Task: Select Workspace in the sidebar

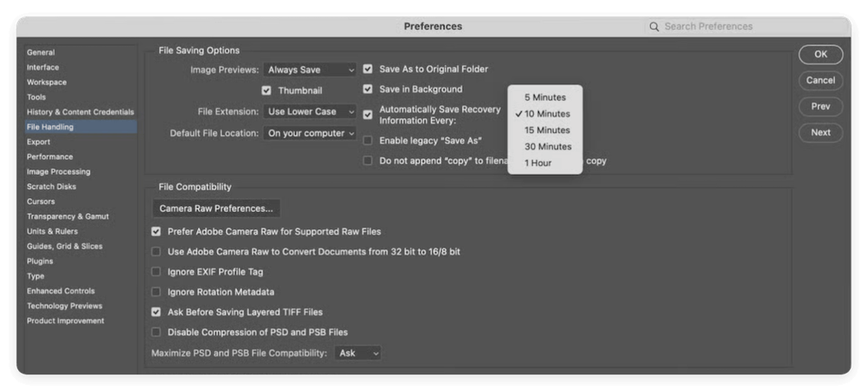Action: click(x=47, y=83)
